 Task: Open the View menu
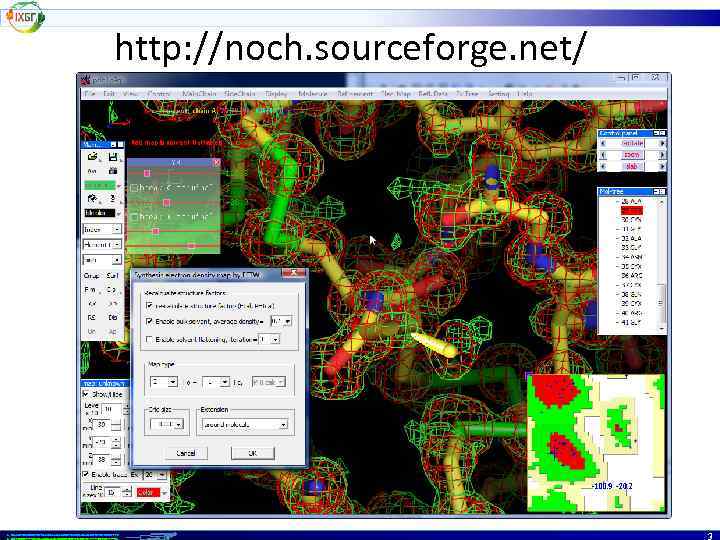coord(130,93)
